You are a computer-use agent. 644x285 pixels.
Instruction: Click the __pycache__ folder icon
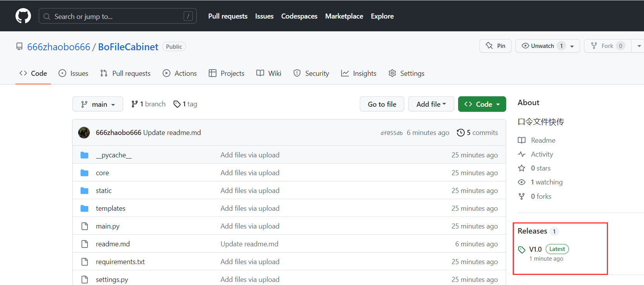pyautogui.click(x=84, y=155)
